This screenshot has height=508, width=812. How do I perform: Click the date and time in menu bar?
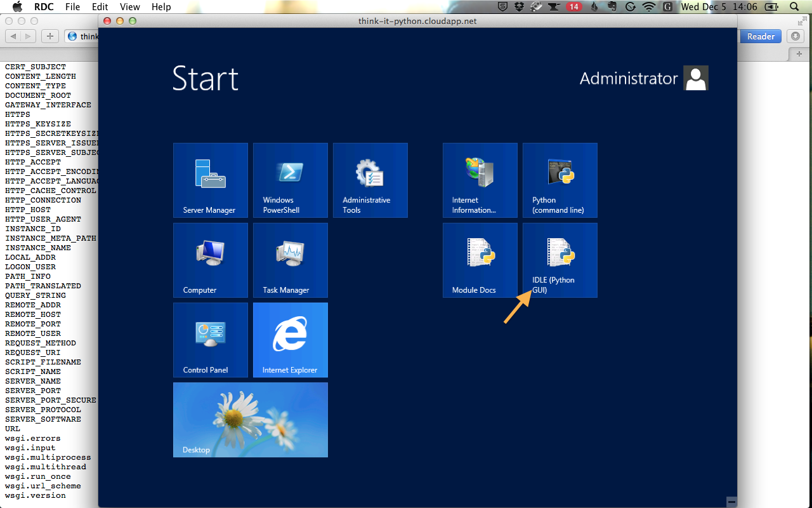coord(719,7)
